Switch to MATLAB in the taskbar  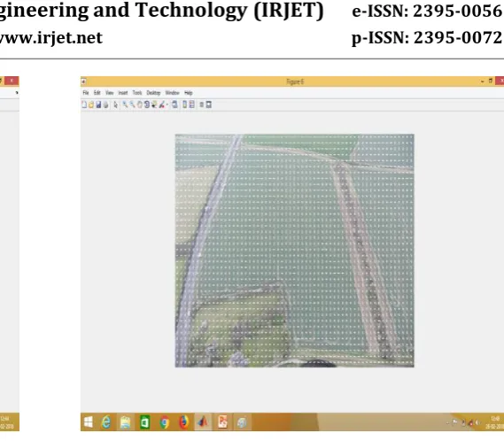coord(203,422)
